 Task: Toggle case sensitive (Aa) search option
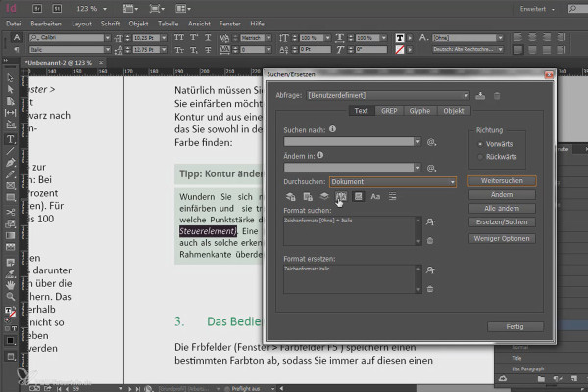[375, 196]
